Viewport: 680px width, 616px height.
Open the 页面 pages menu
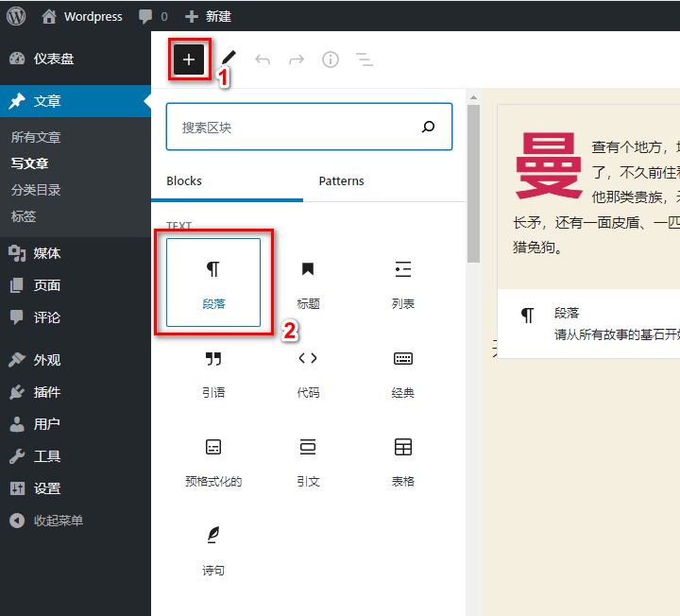pos(76,285)
